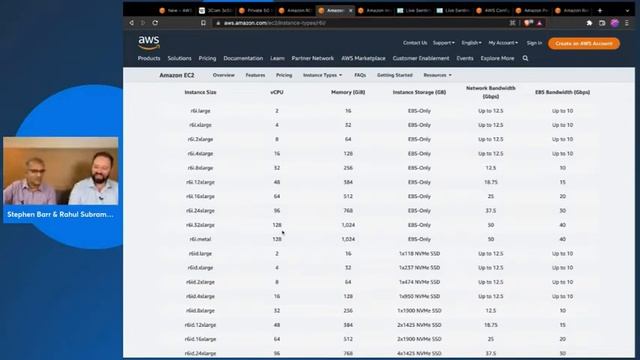Reload the page with the refresh icon

coord(155,23)
